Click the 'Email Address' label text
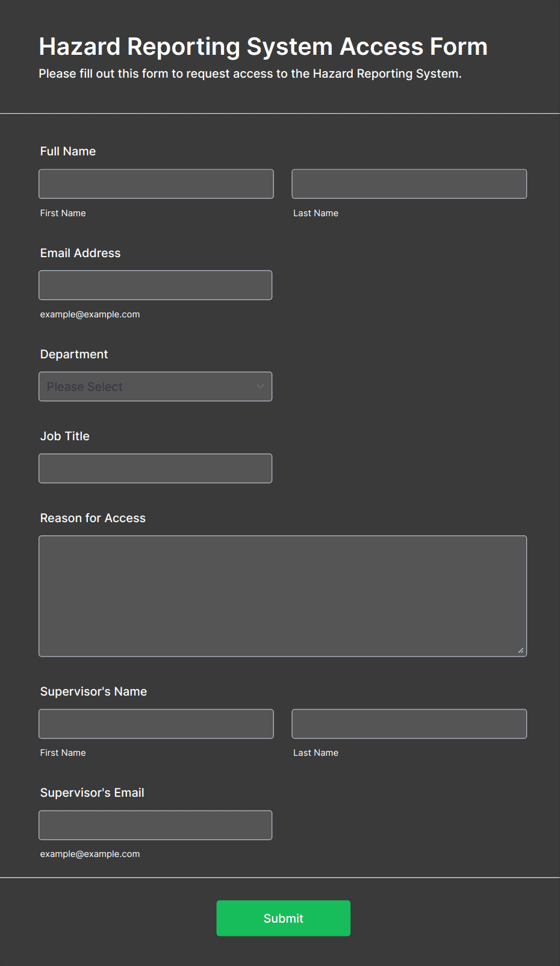The height and width of the screenshot is (966, 560). coord(80,253)
